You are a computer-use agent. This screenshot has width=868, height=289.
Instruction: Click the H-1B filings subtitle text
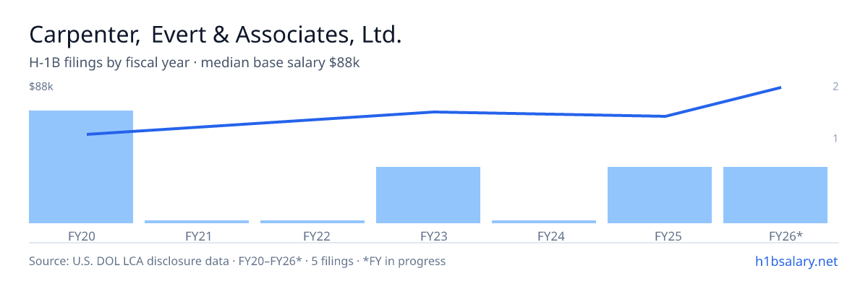click(195, 63)
